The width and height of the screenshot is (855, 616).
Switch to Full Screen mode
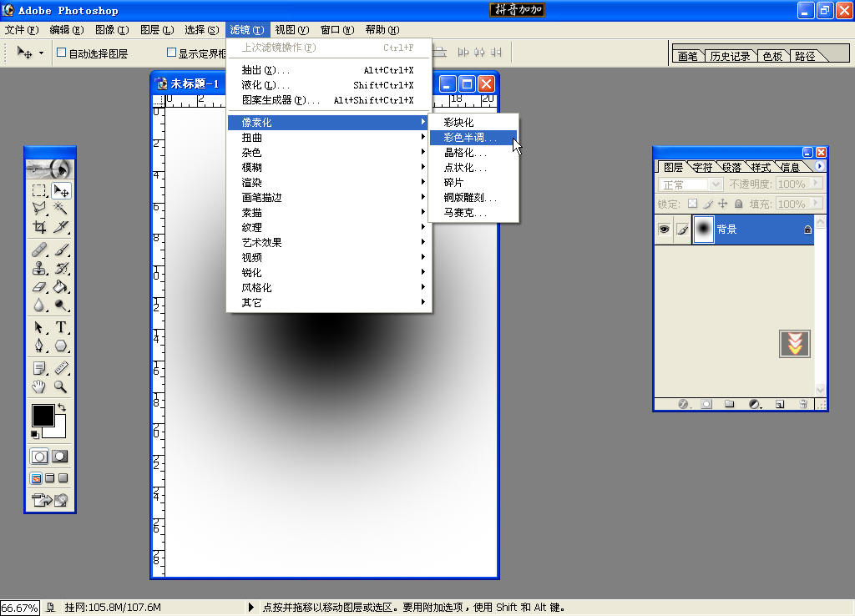pos(63,478)
